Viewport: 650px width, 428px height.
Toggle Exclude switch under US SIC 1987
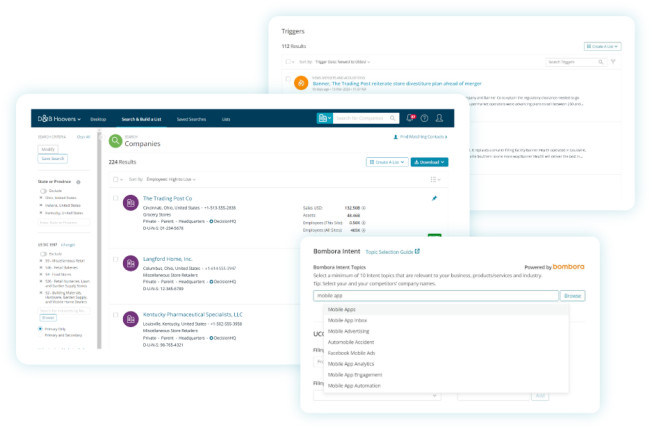(x=43, y=254)
